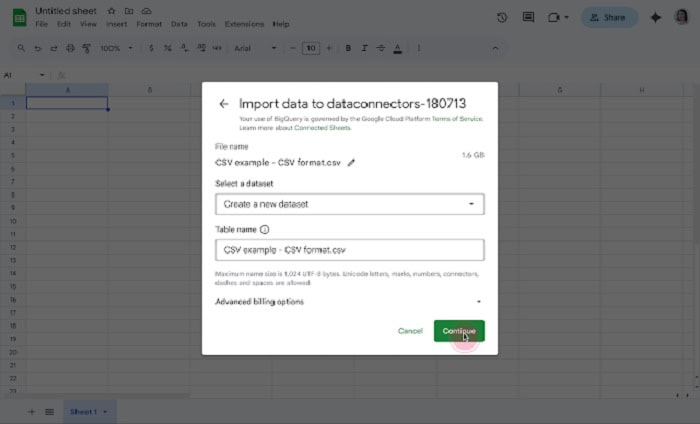Open the zoom 100% dropdown
The image size is (700, 424).
point(115,48)
